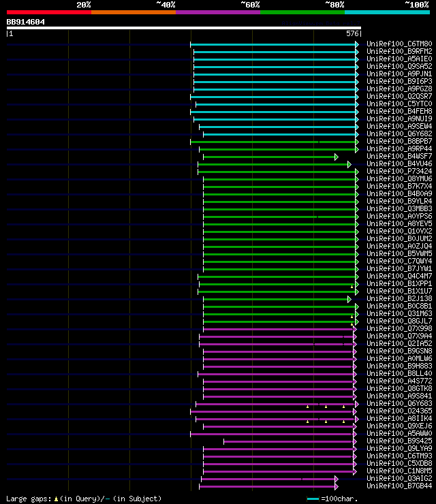Select hit label UniRef100_B5VWM5
Screen dimensions: 436x504
(399, 253)
